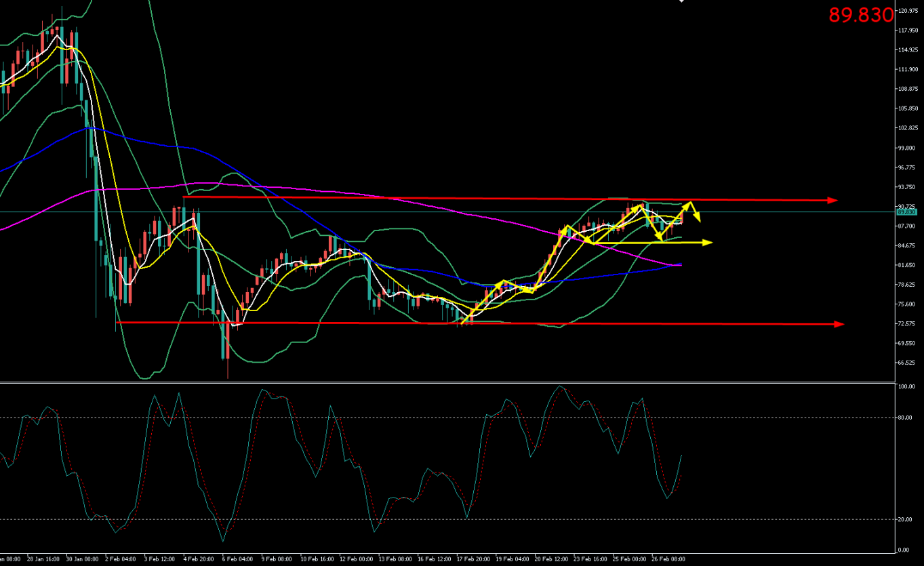Click the 26 Feb 08:00 time label
This screenshot has width=924, height=566.
click(x=669, y=560)
